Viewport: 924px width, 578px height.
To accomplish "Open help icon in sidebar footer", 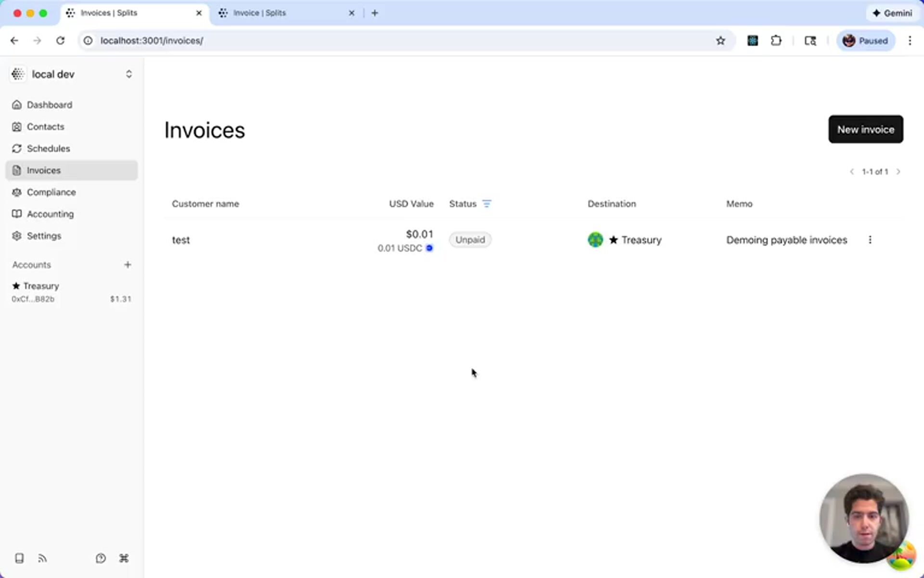I will click(101, 558).
